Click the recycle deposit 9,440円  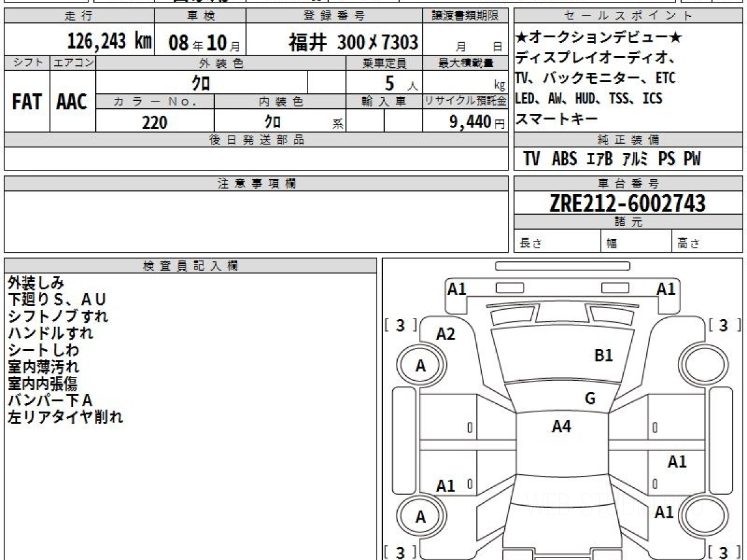coord(477,122)
